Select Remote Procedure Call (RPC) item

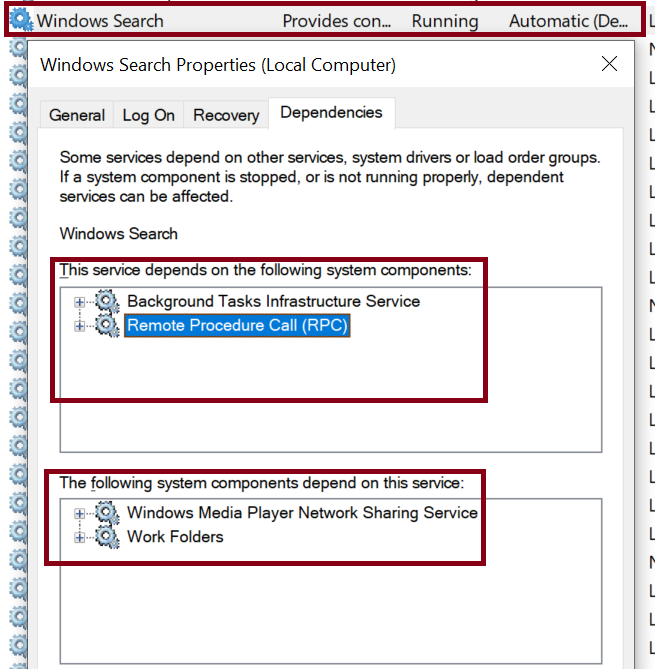(x=237, y=326)
